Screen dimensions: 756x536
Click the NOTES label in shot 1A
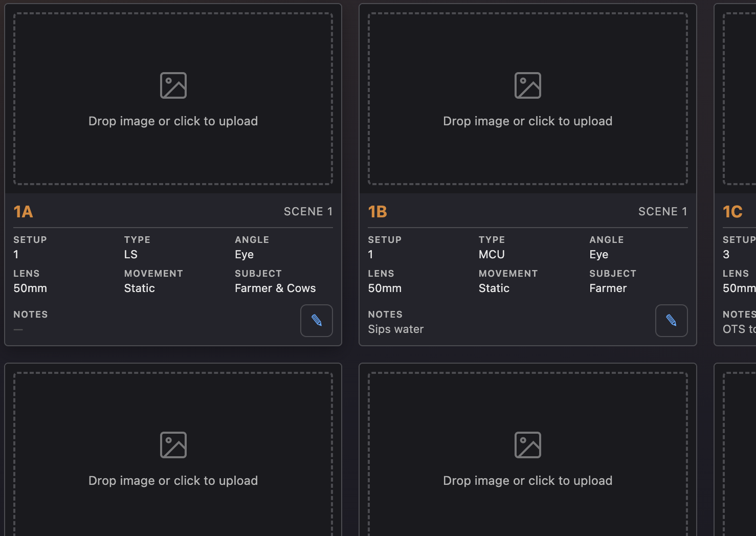pyautogui.click(x=30, y=315)
